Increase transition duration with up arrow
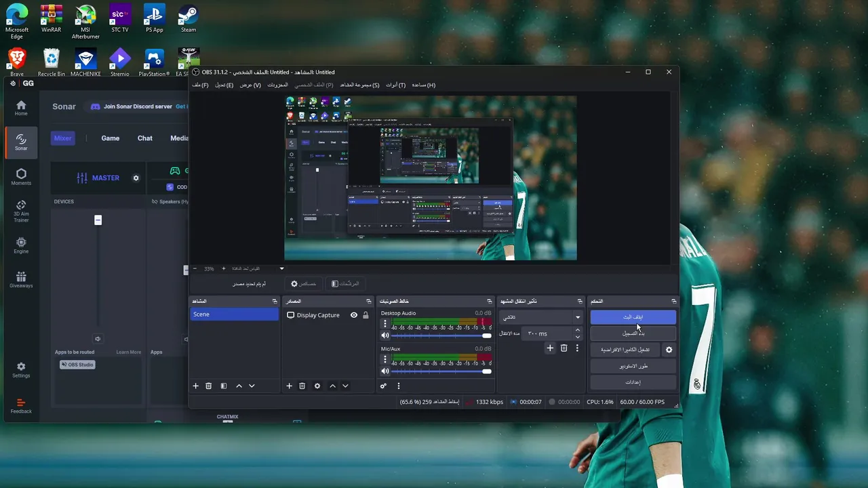 [x=578, y=330]
